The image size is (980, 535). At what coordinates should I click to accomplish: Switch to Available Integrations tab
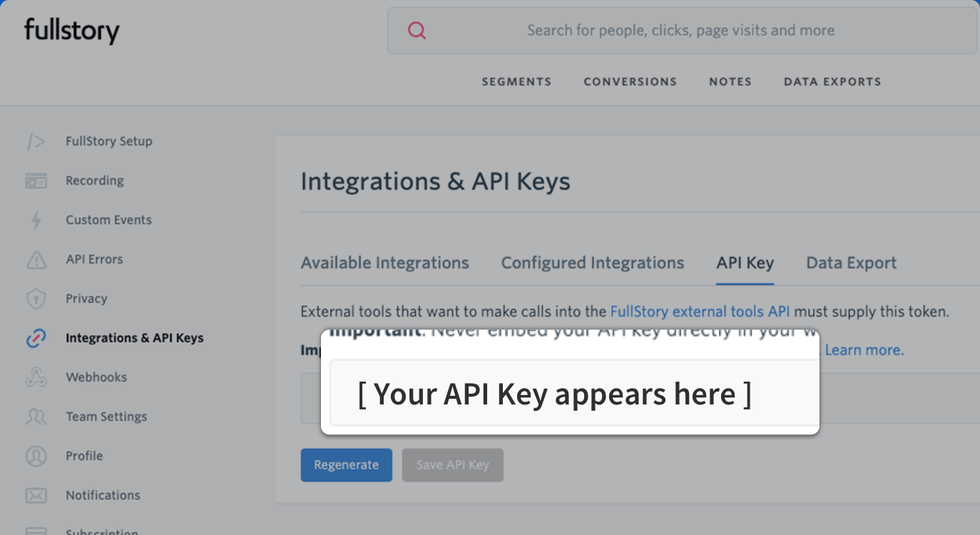pos(385,263)
